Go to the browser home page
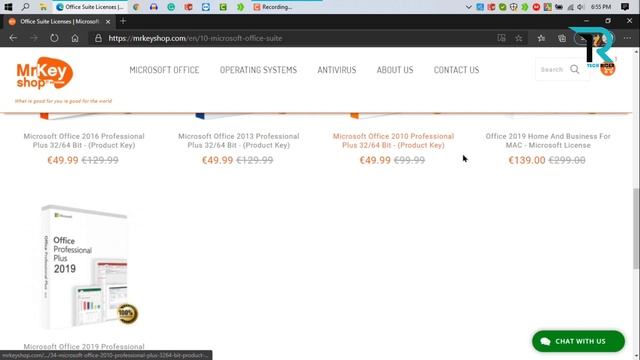This screenshot has height=360, width=640. [x=75, y=38]
